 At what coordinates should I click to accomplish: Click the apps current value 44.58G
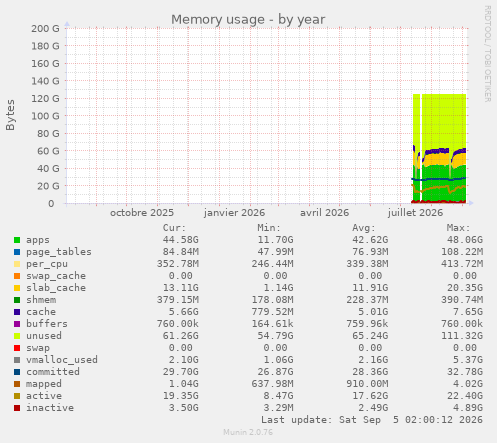tap(181, 240)
